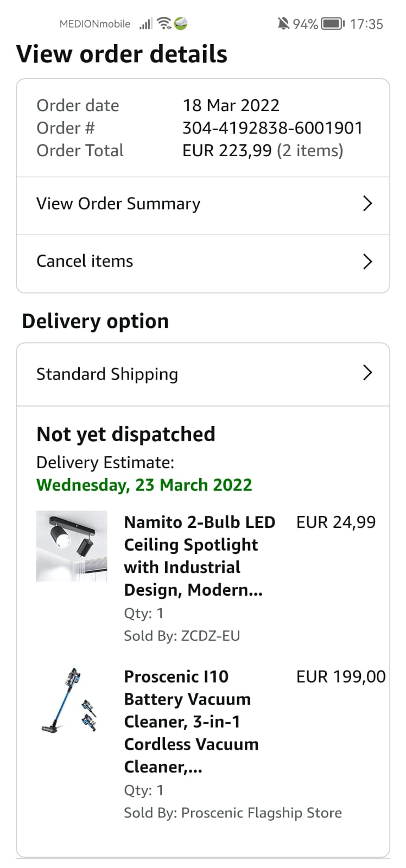Tap the order number 304-4192838-6001901

point(272,128)
